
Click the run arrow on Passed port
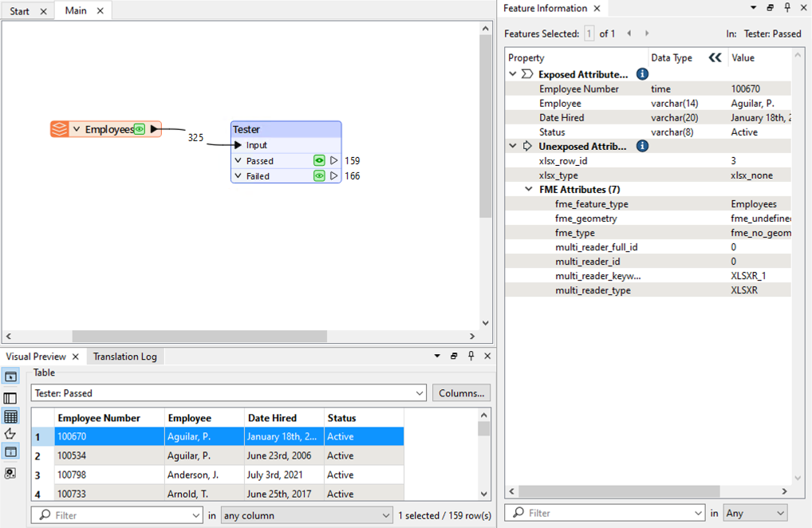tap(334, 160)
